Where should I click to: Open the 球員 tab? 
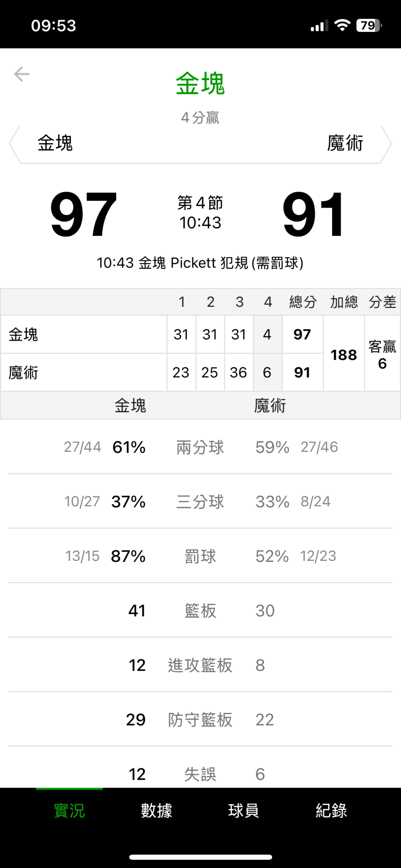pos(244,810)
